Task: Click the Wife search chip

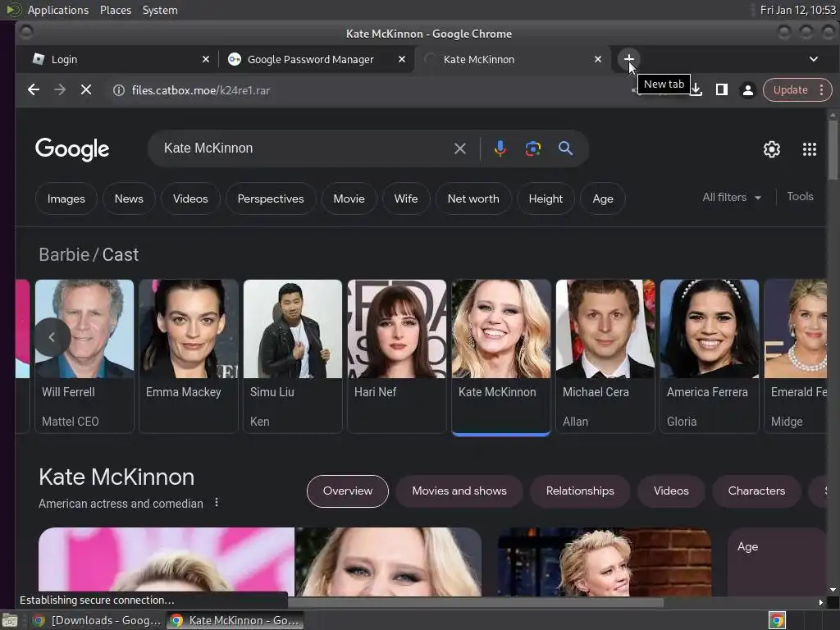Action: (405, 199)
